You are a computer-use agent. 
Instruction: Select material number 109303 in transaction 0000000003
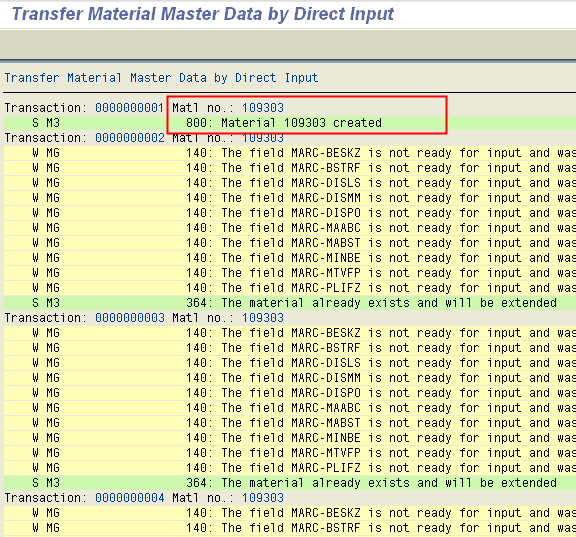(x=263, y=318)
